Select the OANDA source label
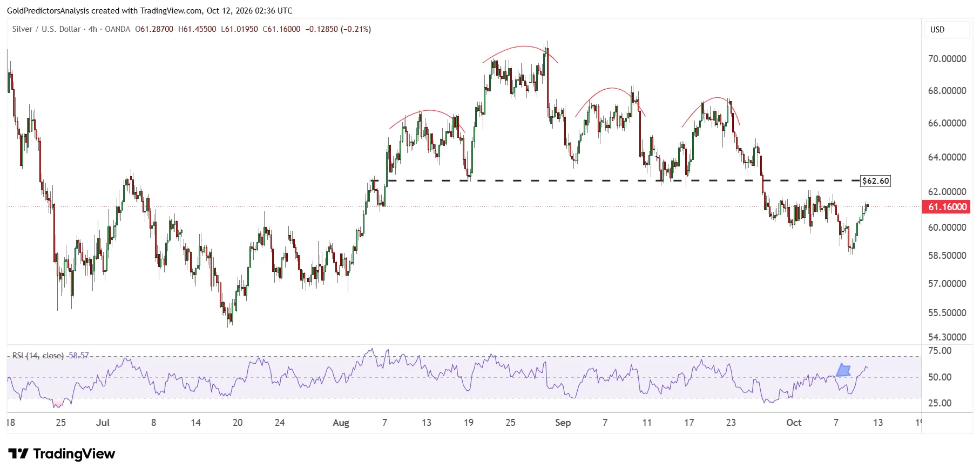 (x=118, y=29)
